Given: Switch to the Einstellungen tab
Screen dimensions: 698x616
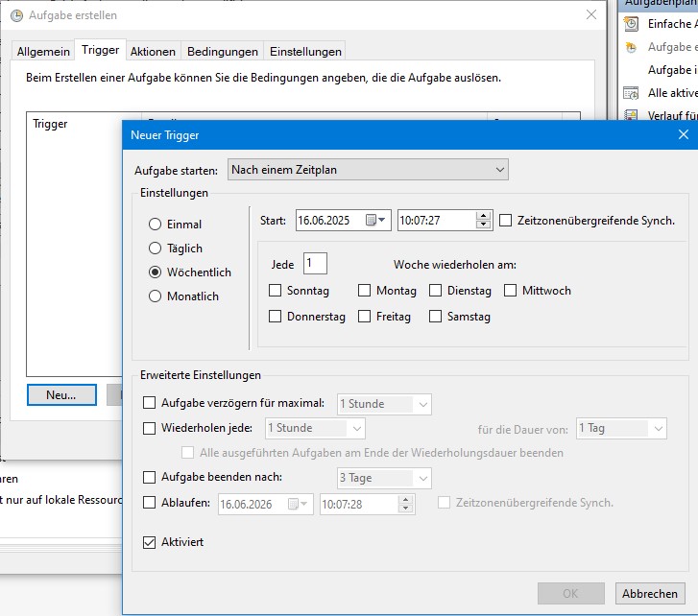Looking at the screenshot, I should tap(305, 52).
